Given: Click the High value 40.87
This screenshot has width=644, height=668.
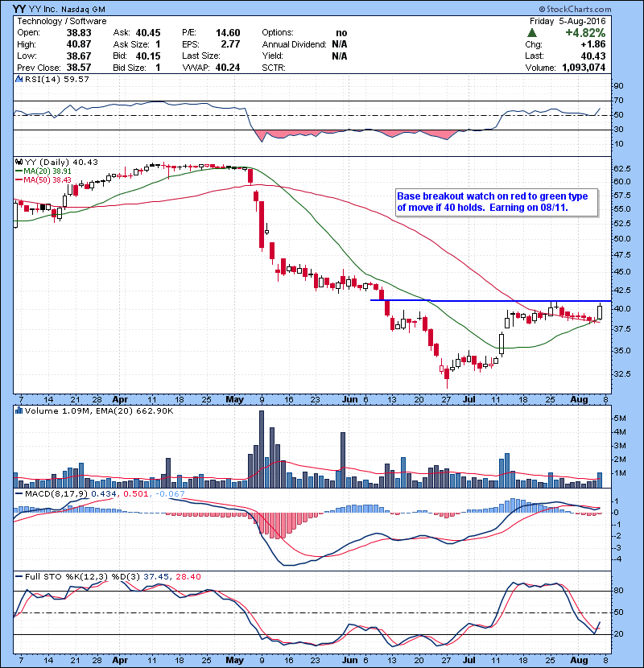Looking at the screenshot, I should [79, 44].
